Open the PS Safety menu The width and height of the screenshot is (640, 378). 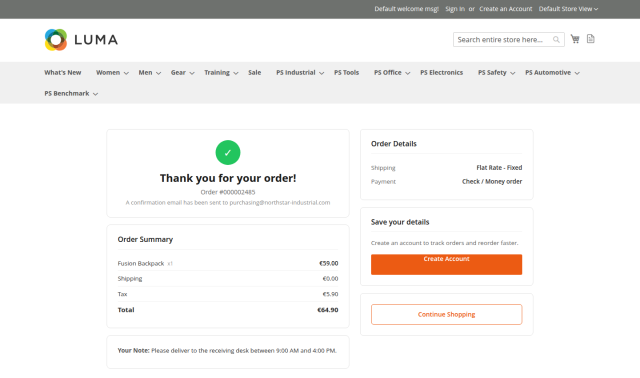[492, 73]
